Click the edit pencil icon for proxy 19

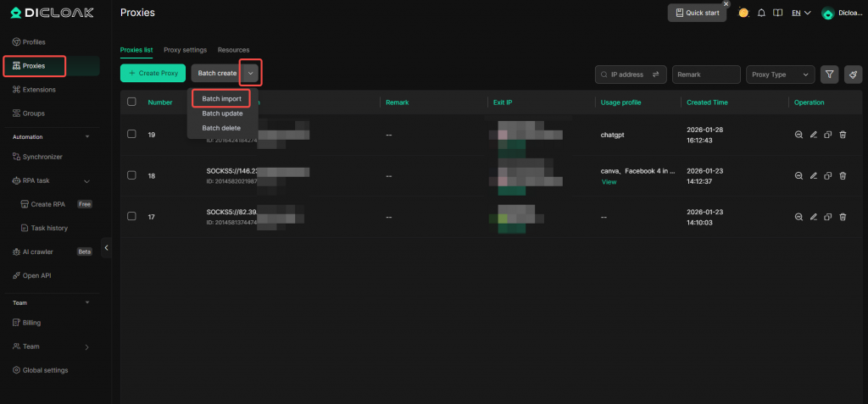pyautogui.click(x=814, y=134)
